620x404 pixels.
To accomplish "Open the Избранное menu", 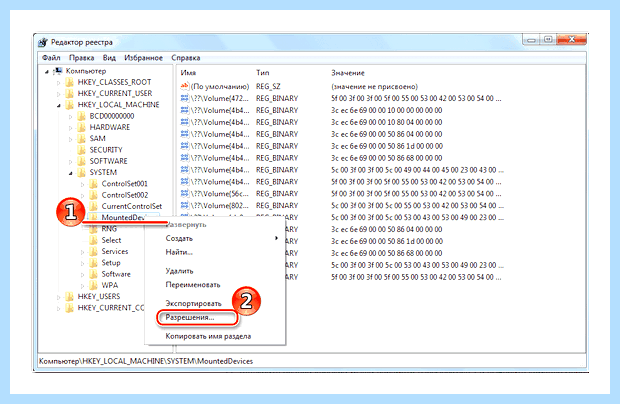I will coord(144,58).
